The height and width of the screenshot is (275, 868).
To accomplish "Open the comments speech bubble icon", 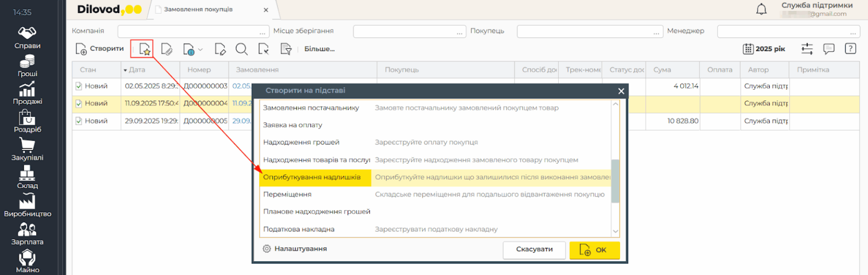I will (x=829, y=49).
